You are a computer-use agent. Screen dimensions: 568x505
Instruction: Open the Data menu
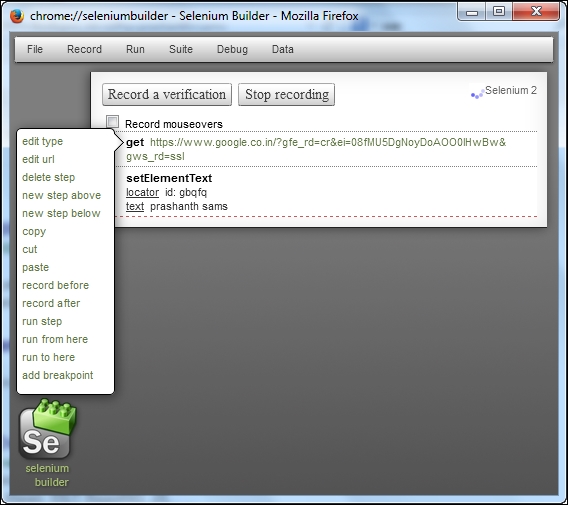pyautogui.click(x=283, y=49)
